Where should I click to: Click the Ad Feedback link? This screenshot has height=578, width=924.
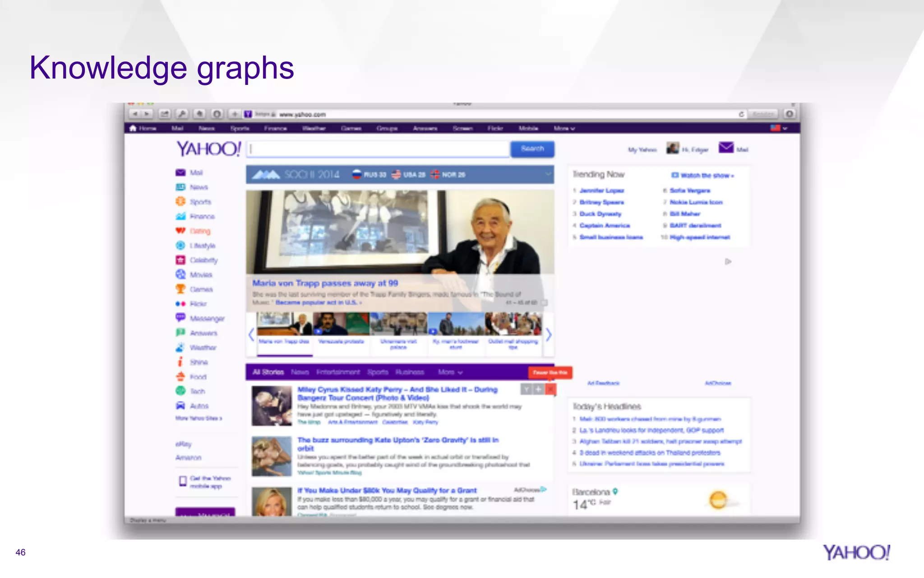coord(603,383)
